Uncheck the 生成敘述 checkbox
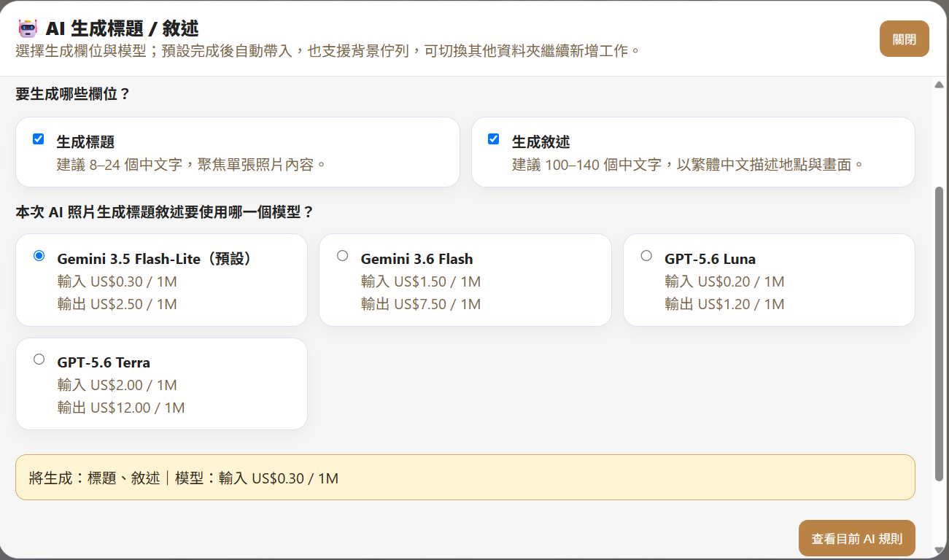Image resolution: width=949 pixels, height=560 pixels. tap(494, 139)
